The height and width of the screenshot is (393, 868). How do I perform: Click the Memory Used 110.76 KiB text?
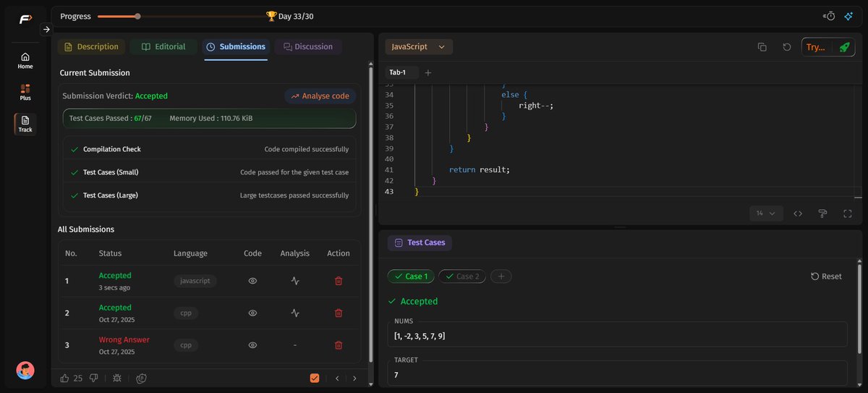click(210, 118)
